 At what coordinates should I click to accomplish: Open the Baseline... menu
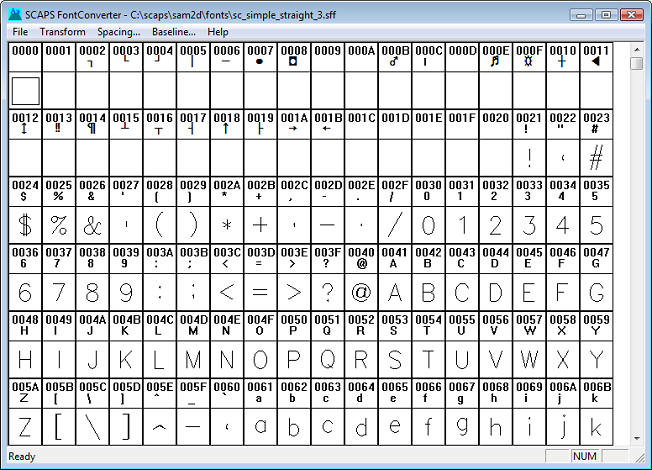click(x=174, y=32)
